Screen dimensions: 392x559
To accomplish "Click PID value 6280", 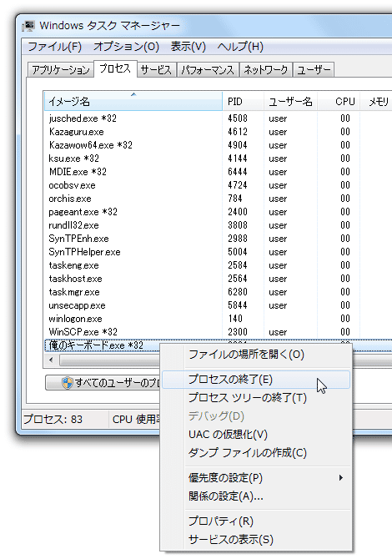I will 238,292.
